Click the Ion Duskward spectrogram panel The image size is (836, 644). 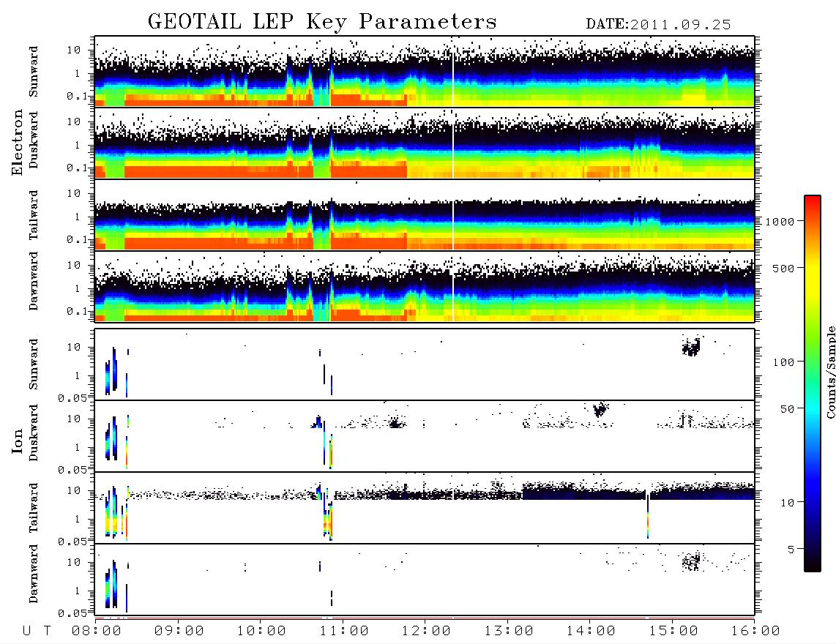pyautogui.click(x=425, y=436)
